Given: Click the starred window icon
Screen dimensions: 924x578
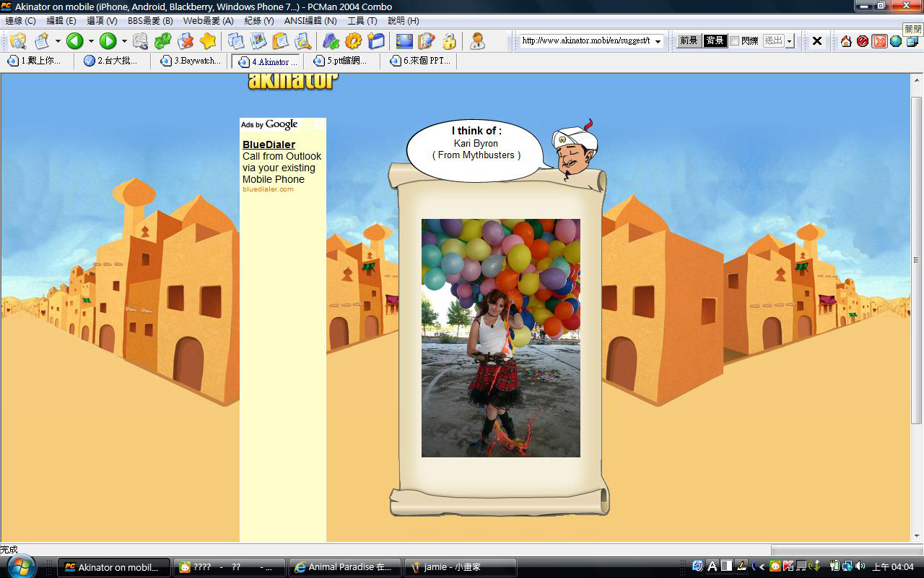Looking at the screenshot, I should 375,40.
